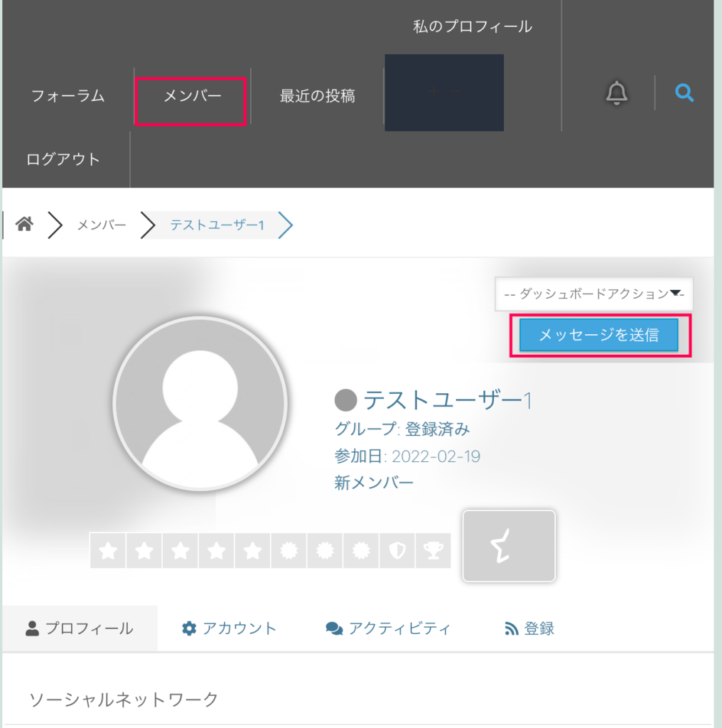Click the third certificate badge icon
Viewport: 722px width, 728px height.
pos(361,551)
